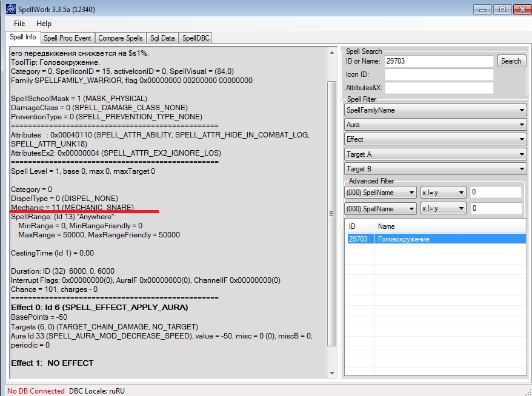Image resolution: width=532 pixels, height=396 pixels.
Task: Click the ID or Name input field
Action: click(x=439, y=61)
